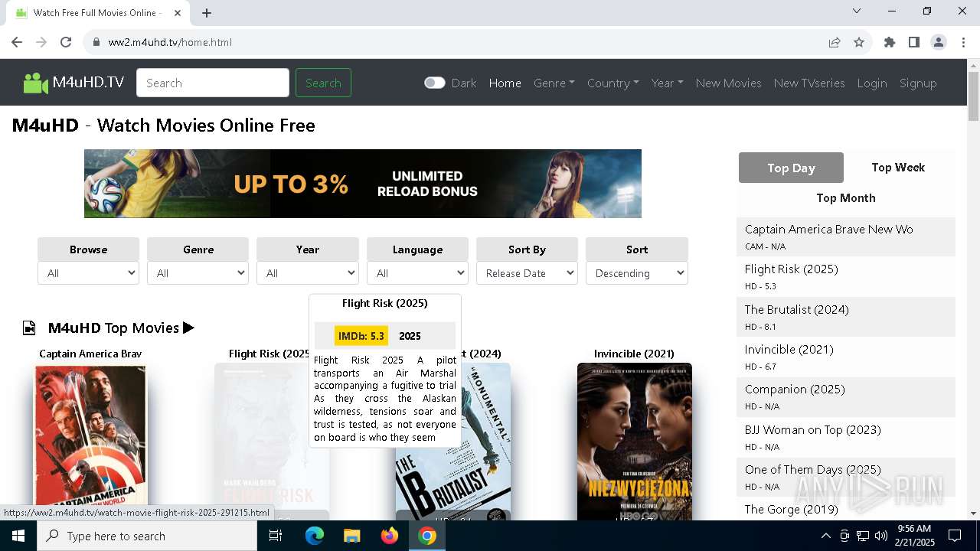Launch Microsoft Edge from the taskbar
Screen dimensions: 980x551
(315, 536)
